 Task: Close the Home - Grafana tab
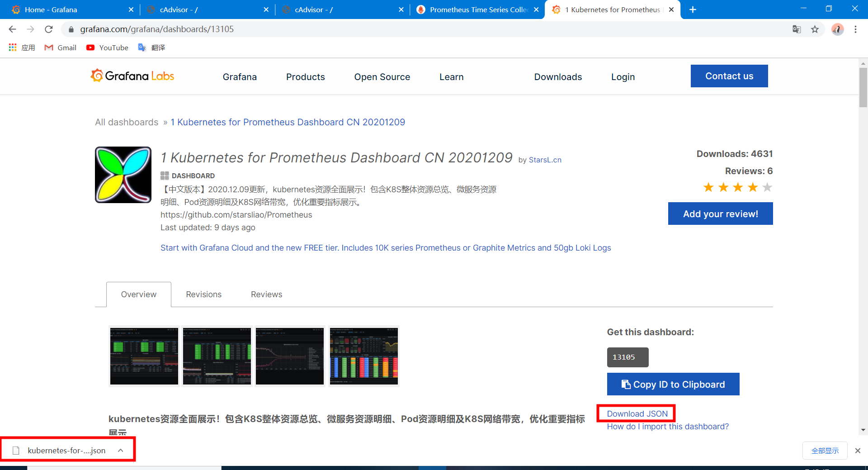tap(131, 9)
